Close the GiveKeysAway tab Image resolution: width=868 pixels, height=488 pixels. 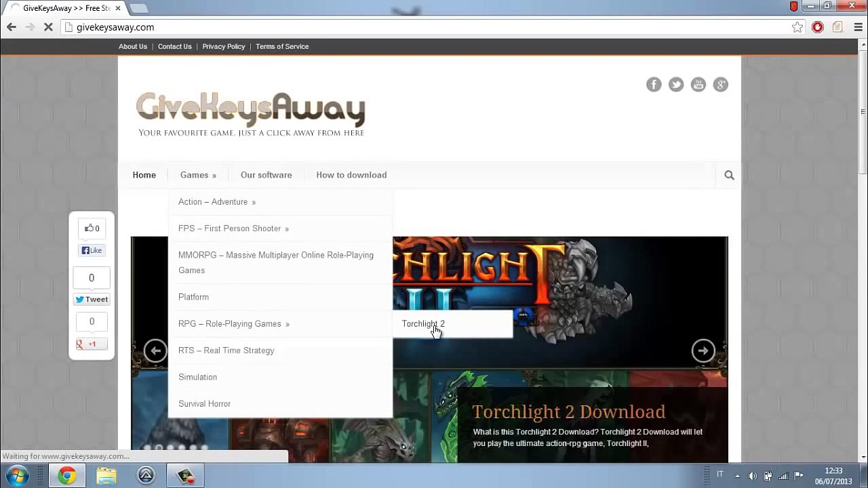tap(118, 8)
